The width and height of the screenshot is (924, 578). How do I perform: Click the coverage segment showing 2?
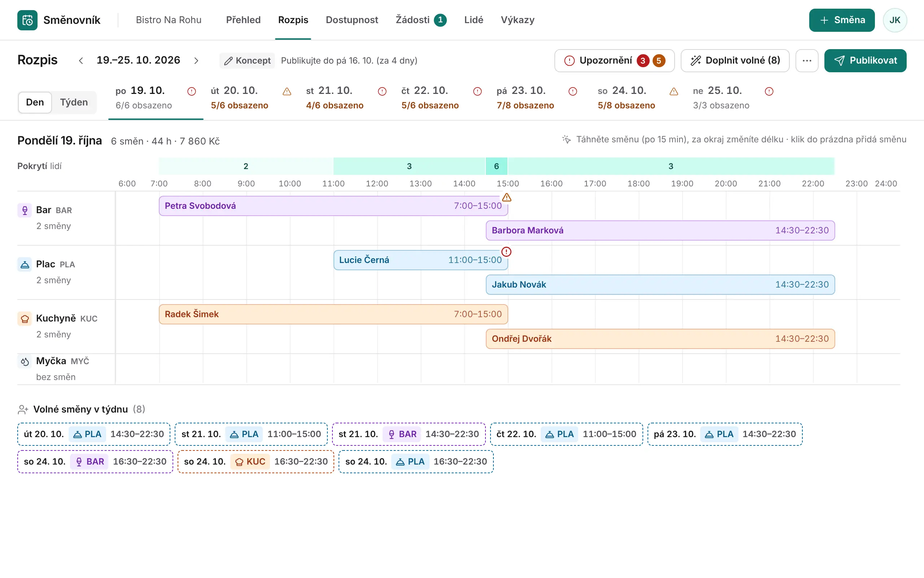(246, 166)
